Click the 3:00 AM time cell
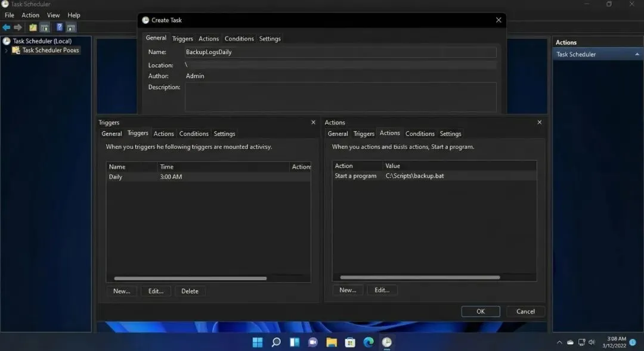Screen dimensions: 644x351 [x=171, y=177]
